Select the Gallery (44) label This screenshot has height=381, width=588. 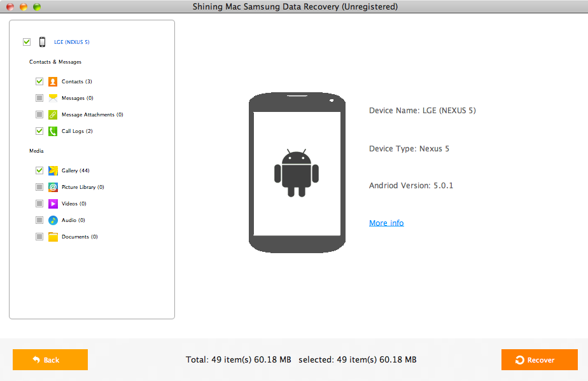pos(75,170)
